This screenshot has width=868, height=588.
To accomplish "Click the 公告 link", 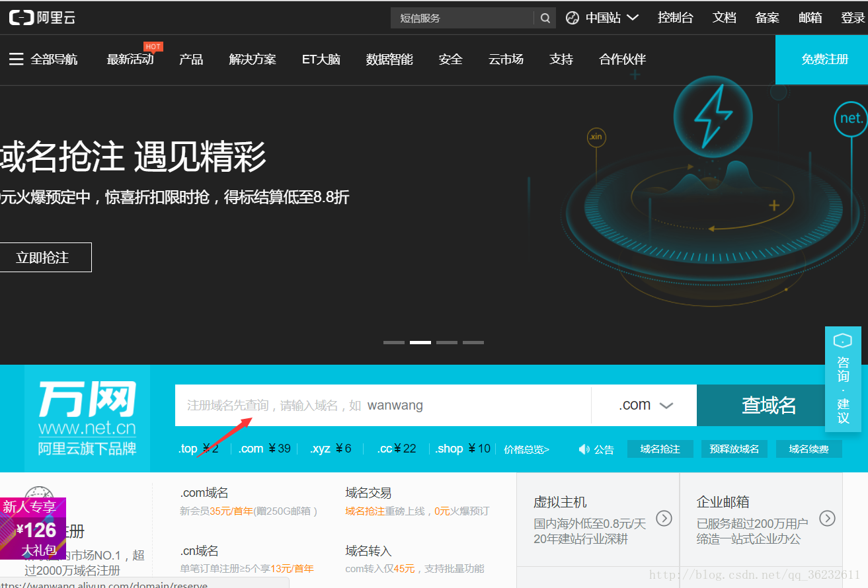I will 604,449.
